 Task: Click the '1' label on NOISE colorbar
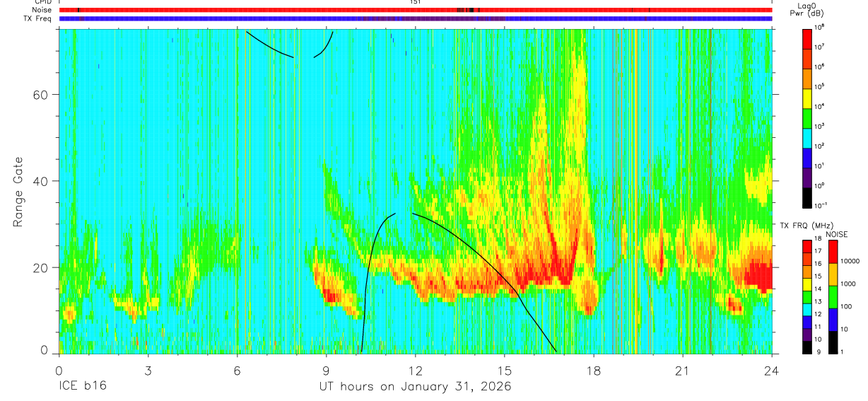tap(843, 351)
